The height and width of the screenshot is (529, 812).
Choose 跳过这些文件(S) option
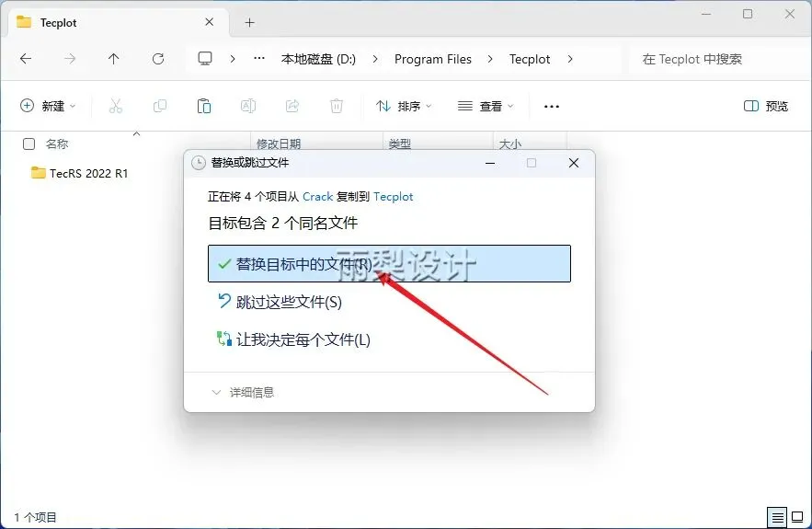280,302
